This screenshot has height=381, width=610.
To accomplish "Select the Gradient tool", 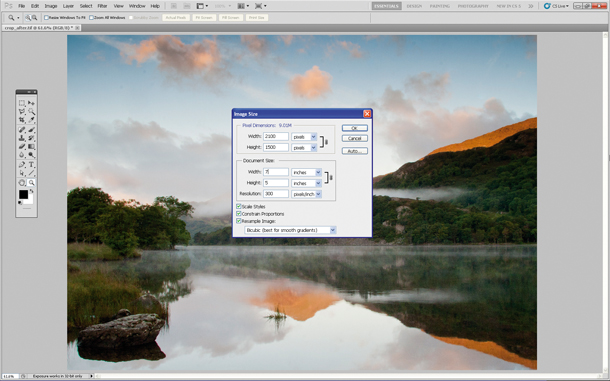I will click(32, 147).
